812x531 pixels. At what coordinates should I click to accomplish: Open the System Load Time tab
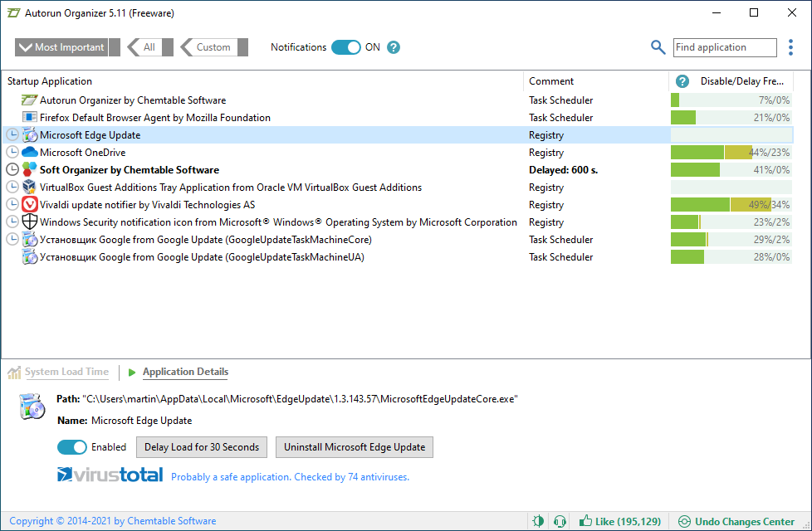click(x=66, y=372)
